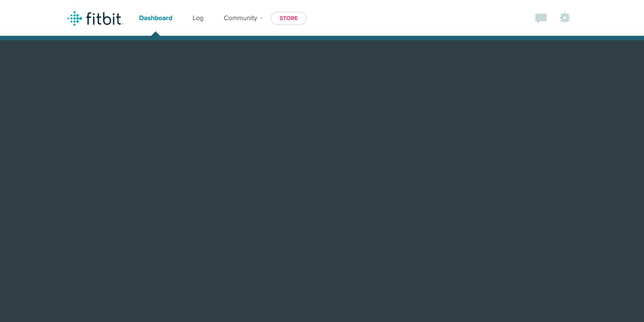Click the pink STORE button
Image resolution: width=644 pixels, height=322 pixels.
pyautogui.click(x=288, y=18)
